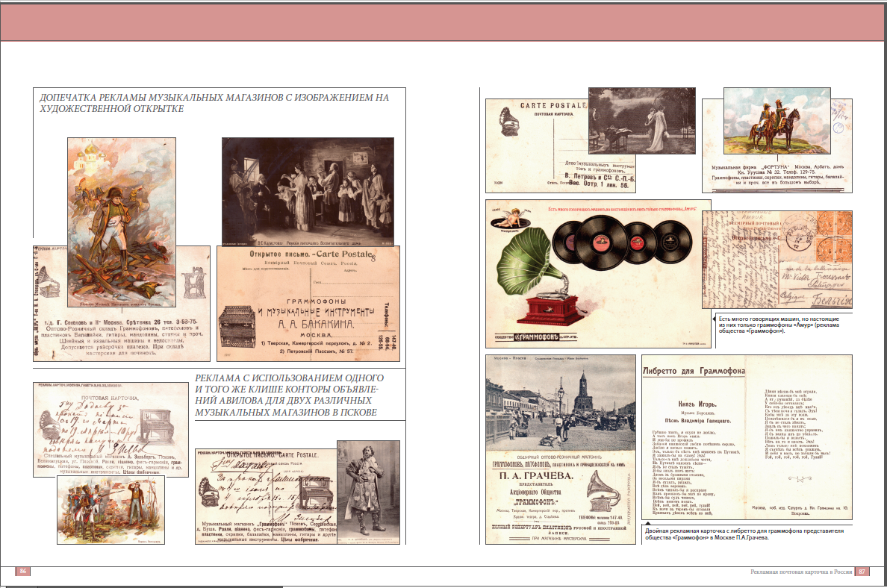Select caption 'Есть много говорящих машин'
This screenshot has width=887, height=588.
[779, 325]
